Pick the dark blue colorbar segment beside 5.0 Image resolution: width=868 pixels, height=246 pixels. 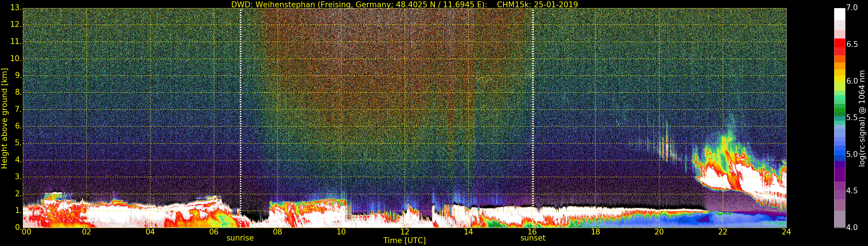tap(839, 158)
